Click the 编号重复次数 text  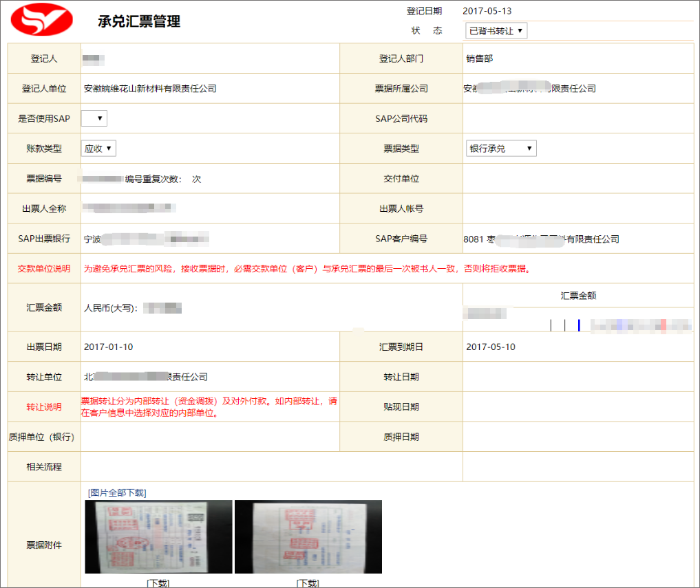(x=153, y=179)
